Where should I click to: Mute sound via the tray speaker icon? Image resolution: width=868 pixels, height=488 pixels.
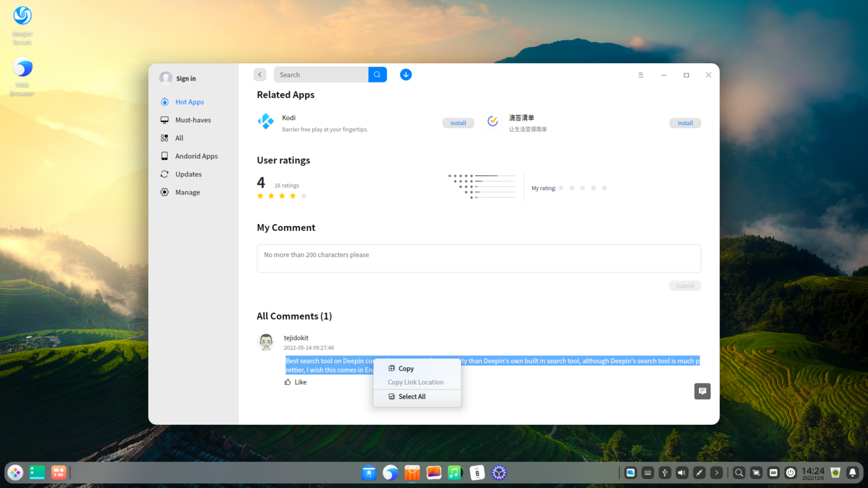(681, 472)
